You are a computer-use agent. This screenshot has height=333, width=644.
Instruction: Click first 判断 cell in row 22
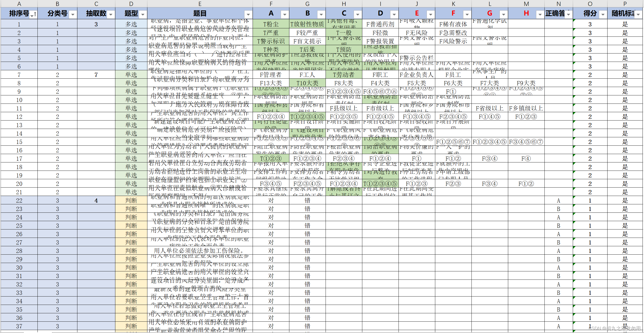click(131, 200)
